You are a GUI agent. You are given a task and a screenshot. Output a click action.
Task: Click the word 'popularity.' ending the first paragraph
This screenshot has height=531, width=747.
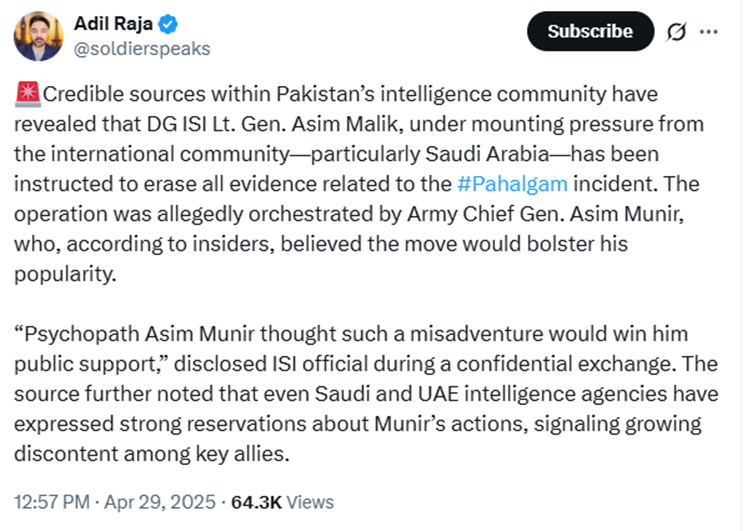point(65,274)
